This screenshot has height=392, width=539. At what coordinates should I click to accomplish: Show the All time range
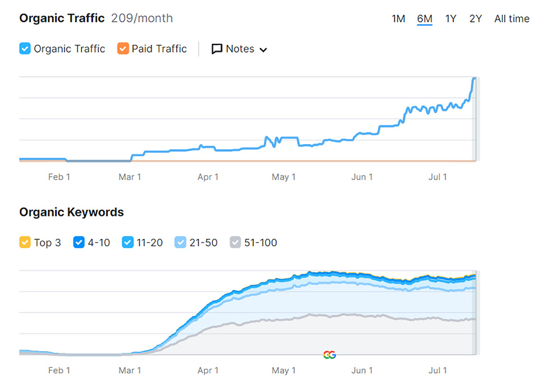point(511,19)
